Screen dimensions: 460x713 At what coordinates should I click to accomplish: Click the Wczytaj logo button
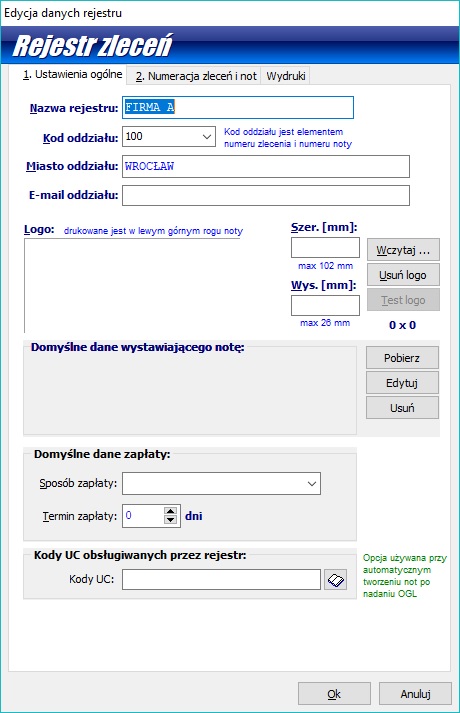click(403, 250)
